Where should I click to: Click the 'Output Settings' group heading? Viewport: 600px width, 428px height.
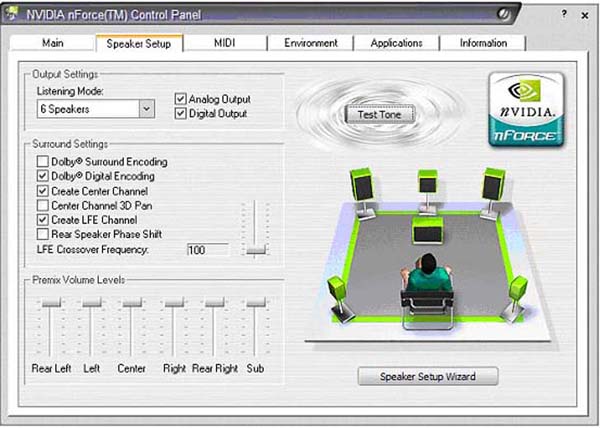pos(65,74)
